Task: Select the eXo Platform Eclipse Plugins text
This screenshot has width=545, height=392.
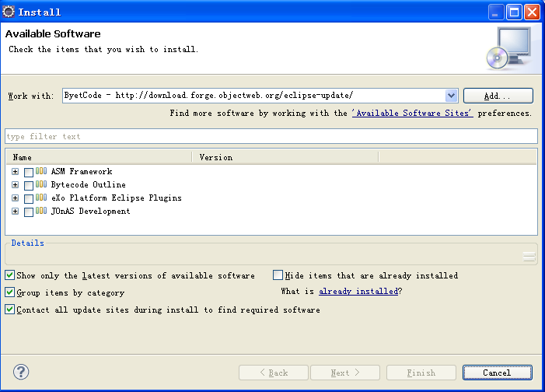Action: click(116, 198)
